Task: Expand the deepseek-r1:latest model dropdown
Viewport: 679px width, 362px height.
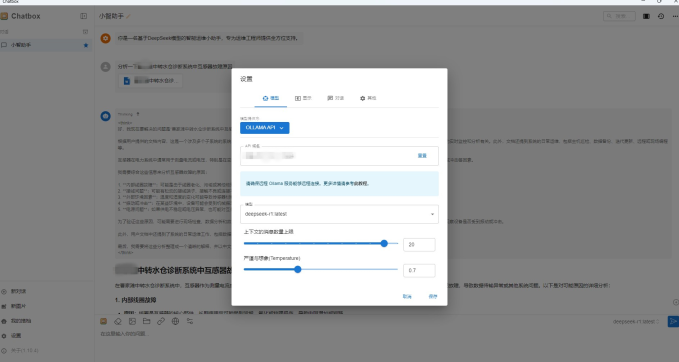Action: point(339,214)
